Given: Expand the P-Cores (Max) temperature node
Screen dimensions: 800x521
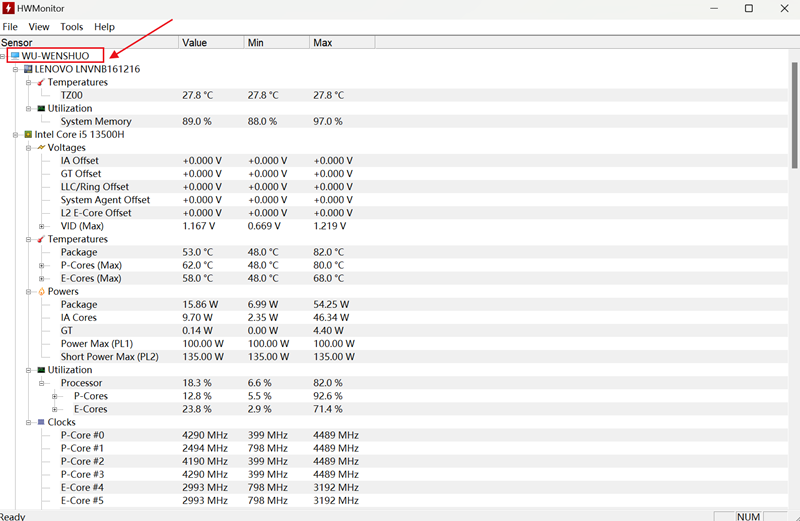Looking at the screenshot, I should click(x=41, y=265).
